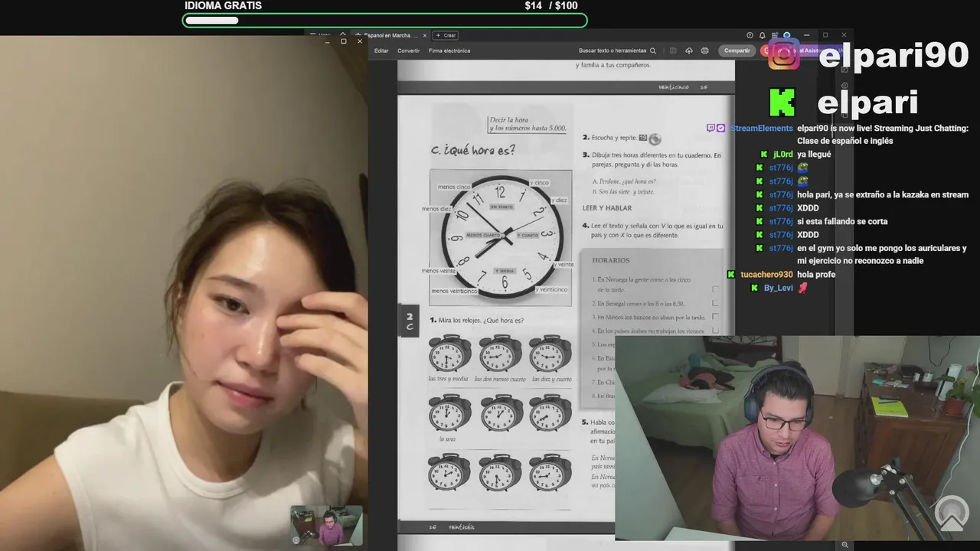The image size is (980, 551).
Task: Click the large clock illustration
Action: tap(501, 236)
